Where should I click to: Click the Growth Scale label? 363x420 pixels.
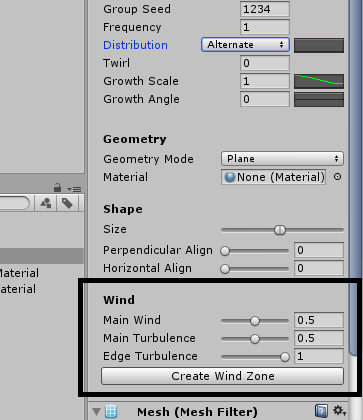click(141, 81)
